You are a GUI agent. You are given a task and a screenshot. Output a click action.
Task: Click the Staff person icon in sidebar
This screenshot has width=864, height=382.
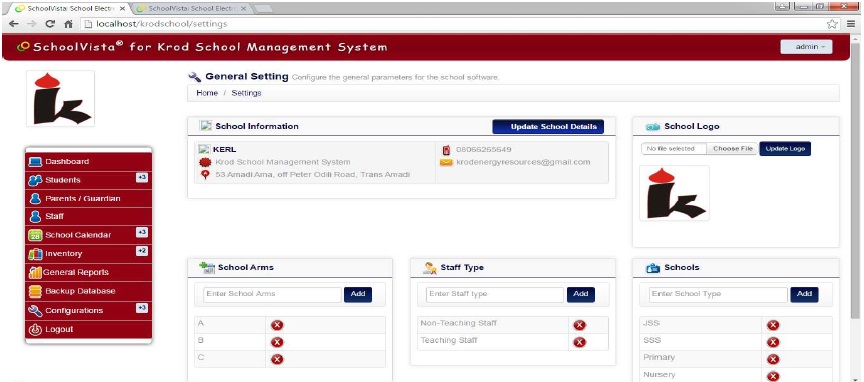[x=35, y=217]
